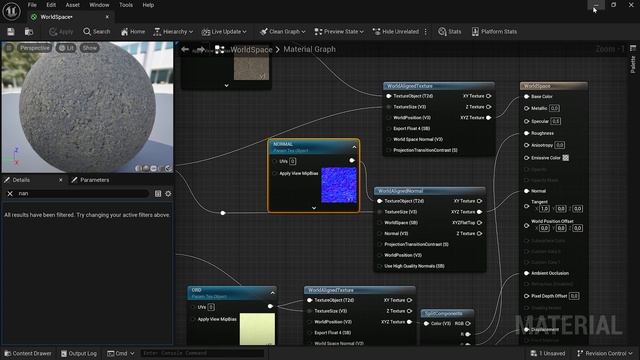The width and height of the screenshot is (640, 360).
Task: Show material Stats
Action: tap(450, 31)
